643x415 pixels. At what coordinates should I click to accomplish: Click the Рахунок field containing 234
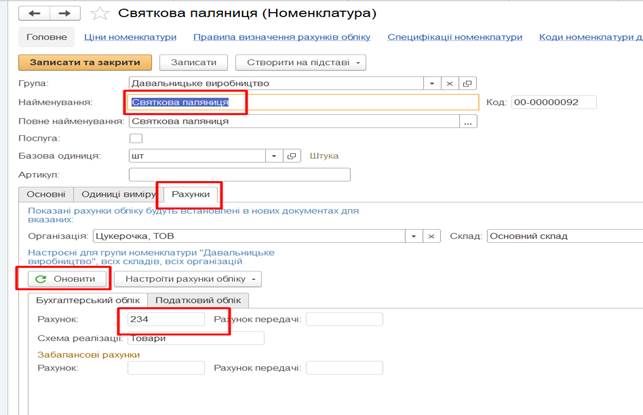pyautogui.click(x=165, y=319)
